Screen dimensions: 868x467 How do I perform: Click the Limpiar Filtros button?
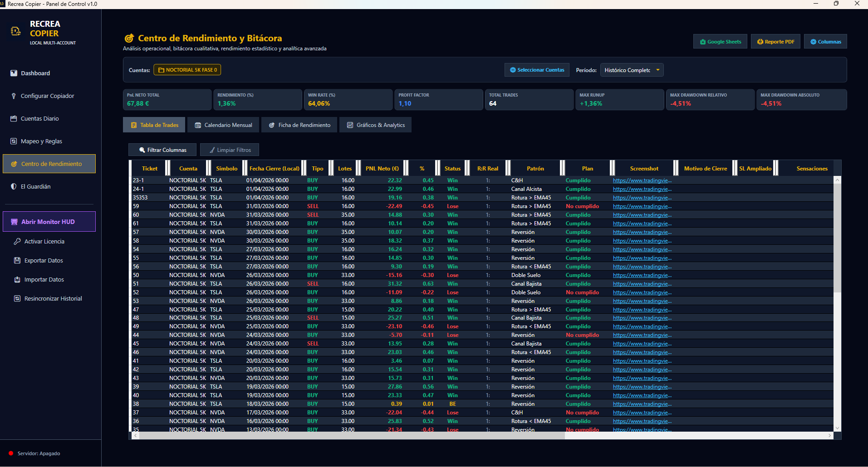pyautogui.click(x=230, y=150)
